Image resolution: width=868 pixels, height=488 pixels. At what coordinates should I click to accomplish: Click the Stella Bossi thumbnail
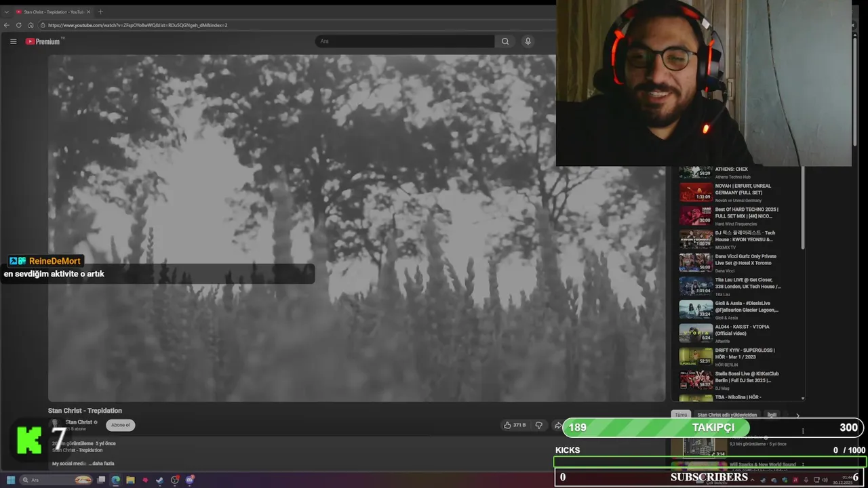coord(696,380)
